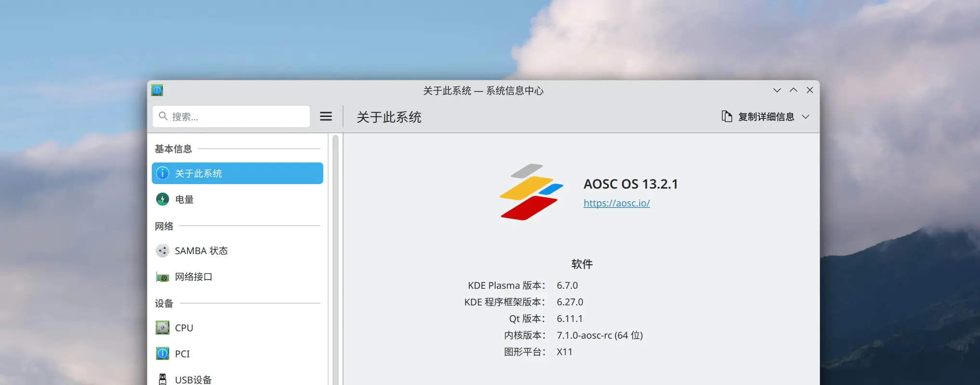Screen dimensions: 980x385
Task: Open 网络接口 page
Action: click(238, 277)
